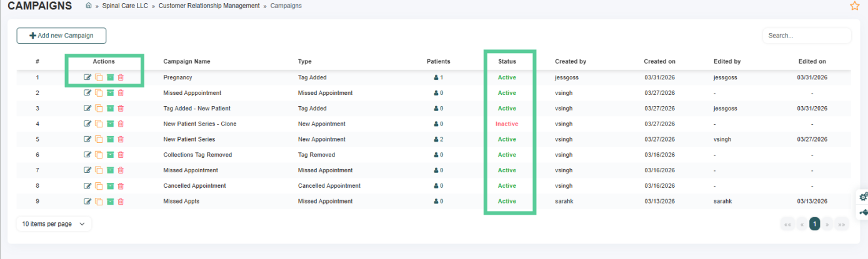Clone the Missed Apppointment campaign in row 2
The image size is (868, 259).
(x=99, y=93)
